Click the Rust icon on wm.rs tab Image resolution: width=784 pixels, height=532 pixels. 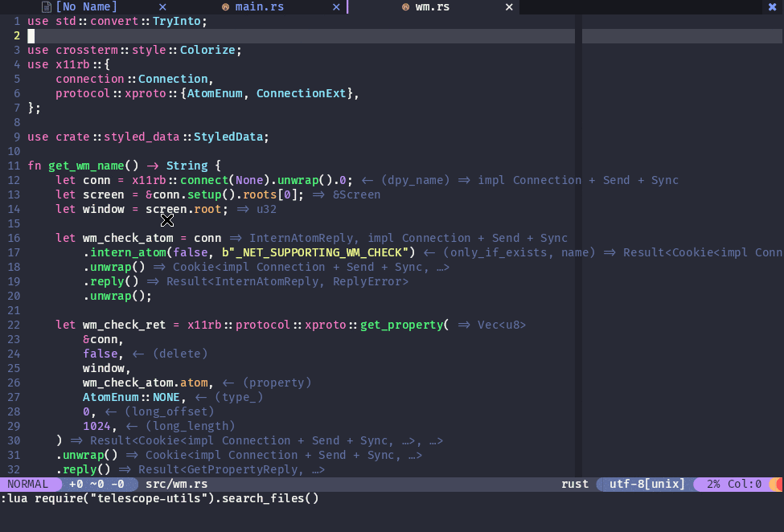point(405,7)
